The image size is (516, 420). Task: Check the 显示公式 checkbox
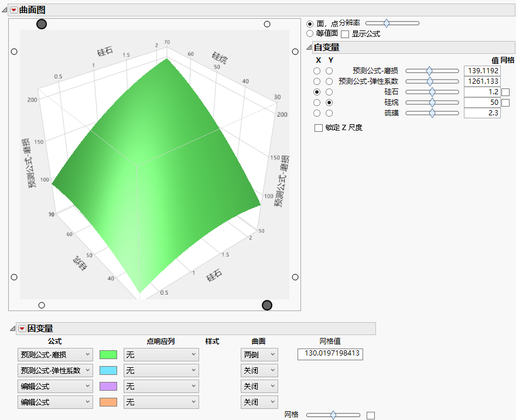(345, 33)
